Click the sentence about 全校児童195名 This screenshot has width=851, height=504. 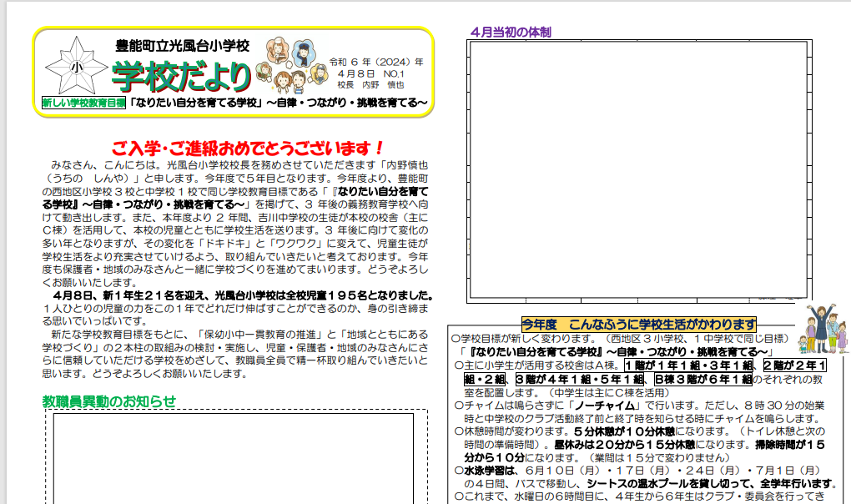coord(242,295)
